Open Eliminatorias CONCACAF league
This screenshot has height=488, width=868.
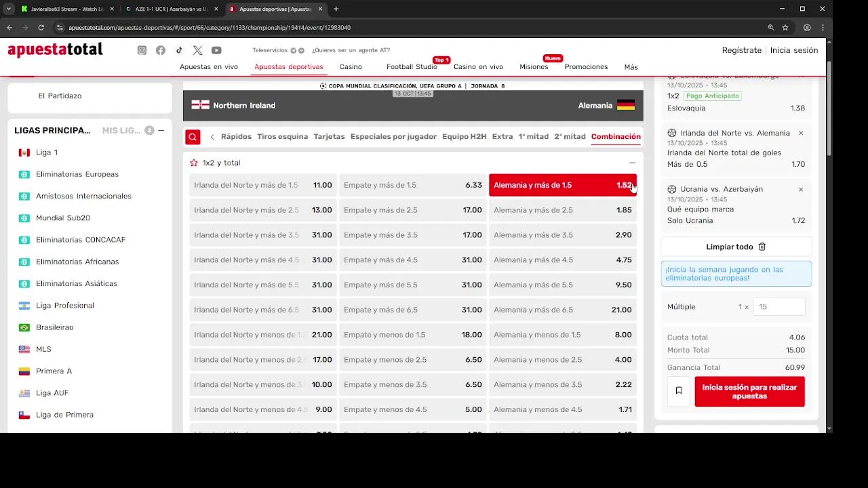point(81,240)
